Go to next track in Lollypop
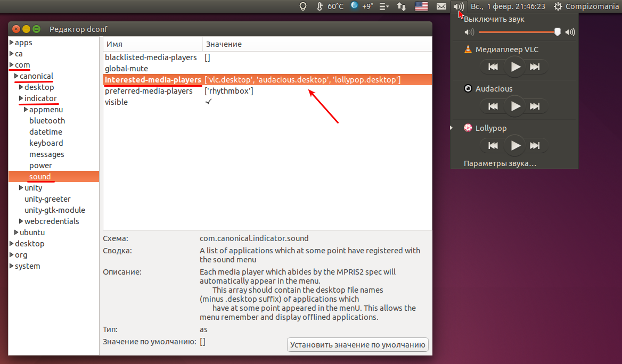The height and width of the screenshot is (364, 622). tap(535, 145)
